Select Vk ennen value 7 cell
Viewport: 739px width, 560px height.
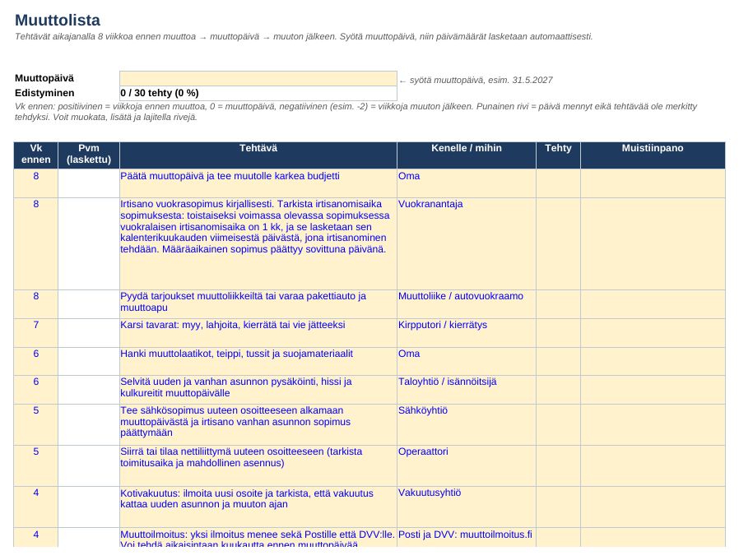click(36, 333)
